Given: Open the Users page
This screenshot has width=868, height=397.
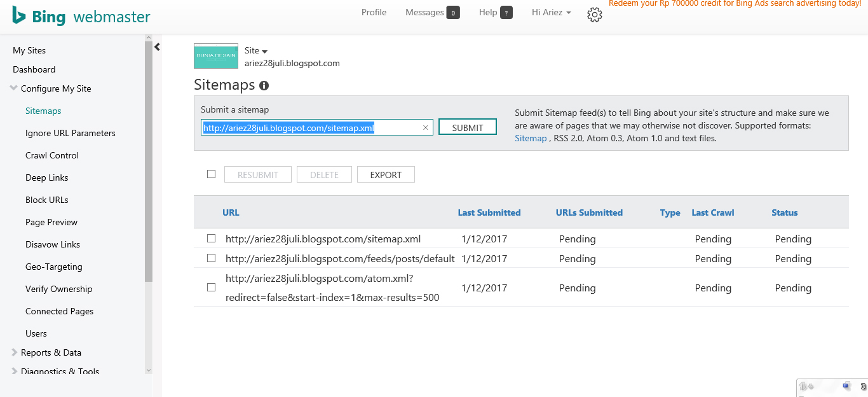Looking at the screenshot, I should tap(36, 333).
